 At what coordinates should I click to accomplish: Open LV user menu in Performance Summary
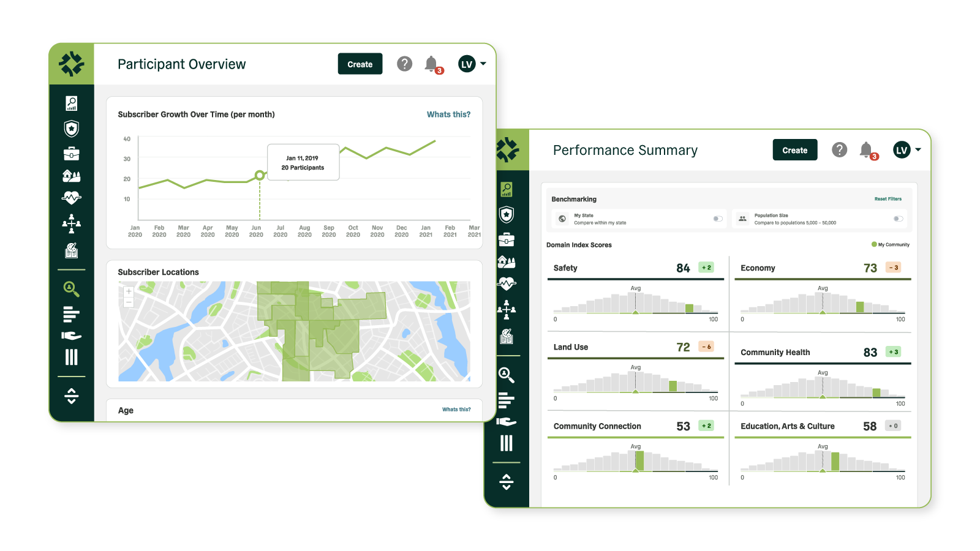[x=907, y=149]
